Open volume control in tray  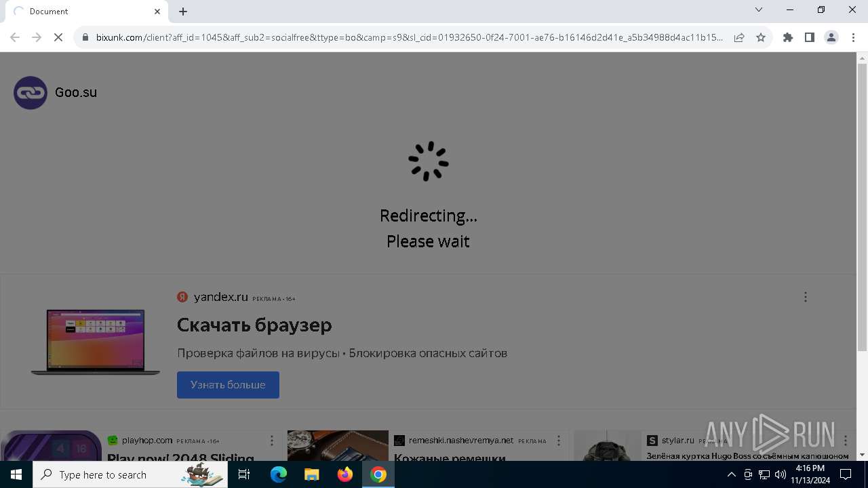tap(781, 474)
